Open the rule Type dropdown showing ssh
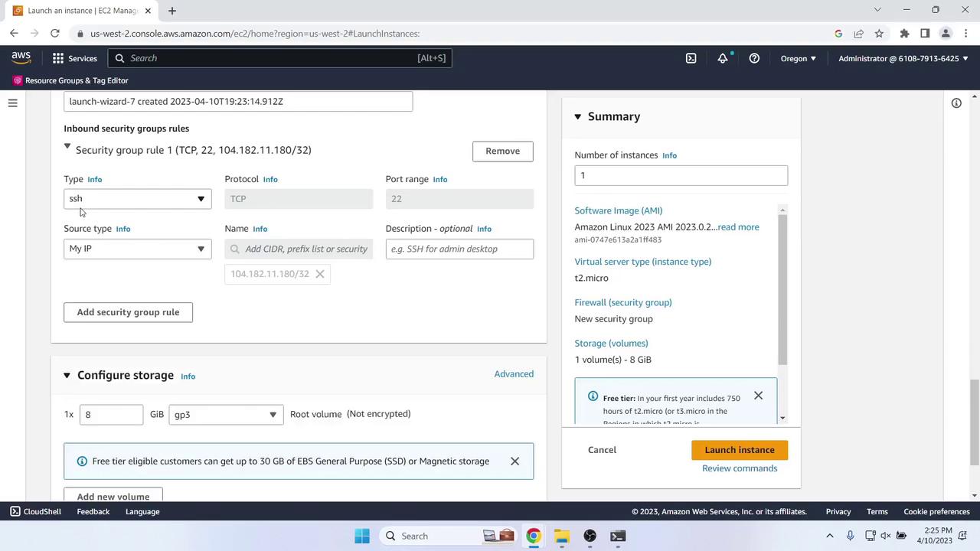This screenshot has height=551, width=980. [138, 199]
